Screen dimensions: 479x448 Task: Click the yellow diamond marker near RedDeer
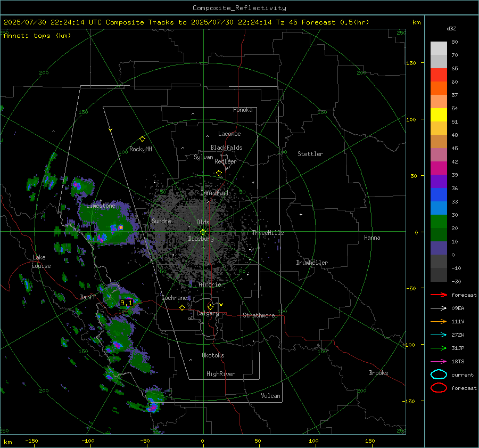pos(219,173)
